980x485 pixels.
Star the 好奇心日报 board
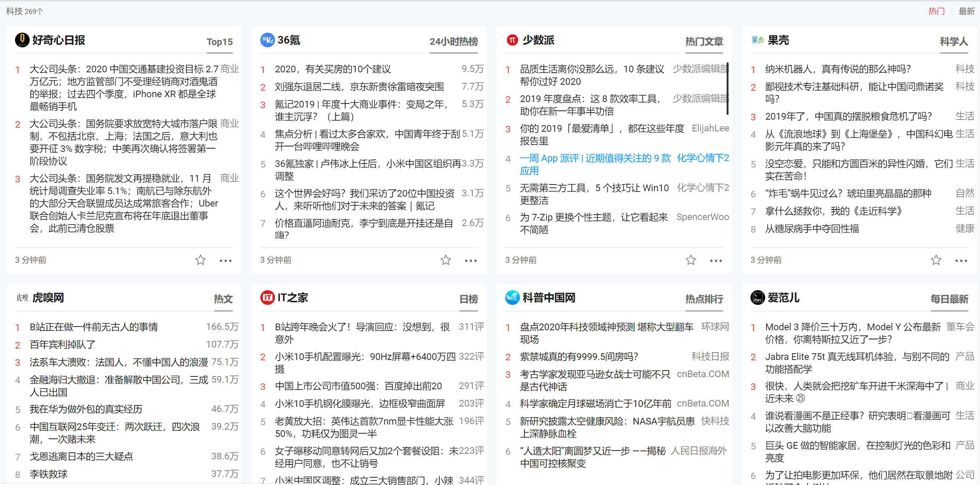201,260
